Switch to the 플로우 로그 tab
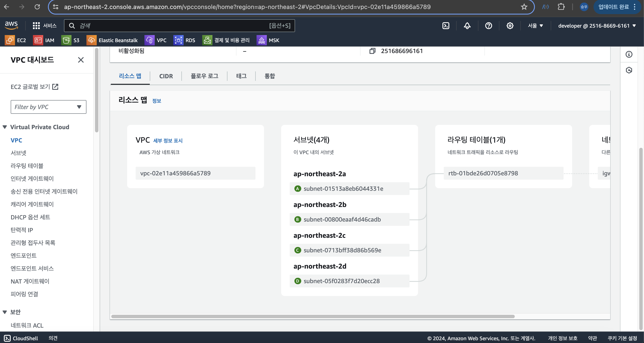 tap(204, 76)
